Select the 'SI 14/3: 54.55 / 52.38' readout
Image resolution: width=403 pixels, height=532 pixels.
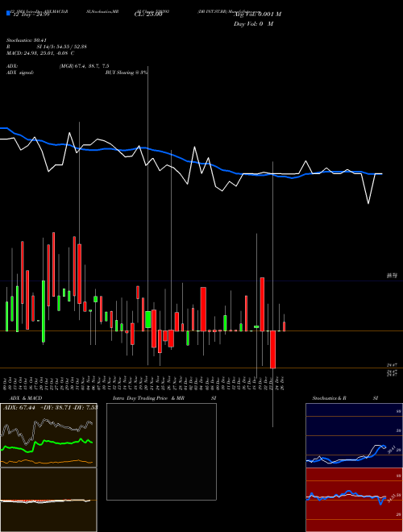click(62, 47)
